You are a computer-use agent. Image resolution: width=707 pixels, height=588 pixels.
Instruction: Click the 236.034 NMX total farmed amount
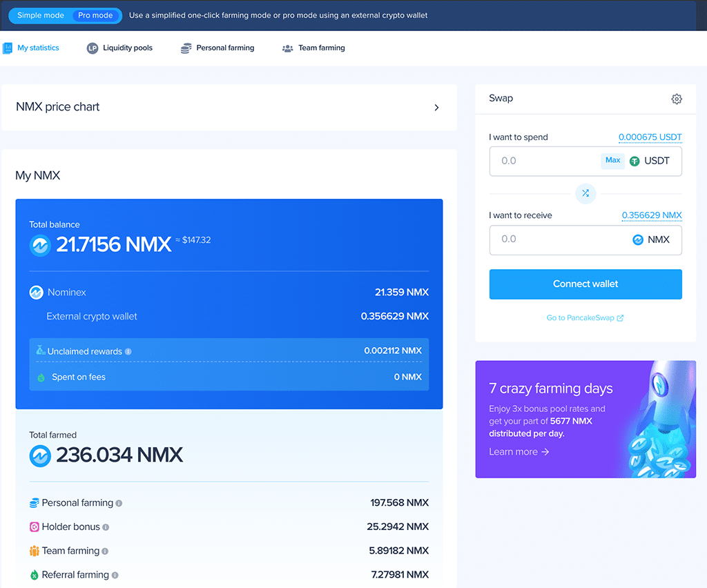[x=119, y=455]
